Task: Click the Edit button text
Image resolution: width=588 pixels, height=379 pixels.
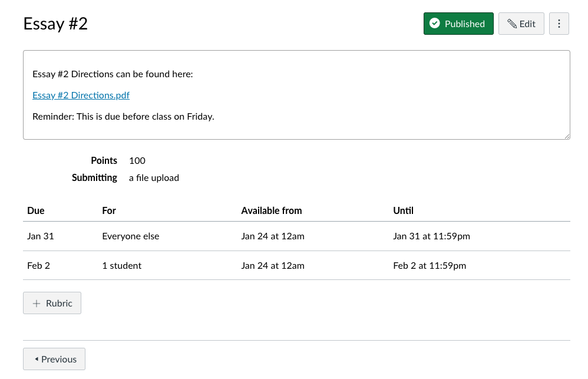Action: [527, 24]
